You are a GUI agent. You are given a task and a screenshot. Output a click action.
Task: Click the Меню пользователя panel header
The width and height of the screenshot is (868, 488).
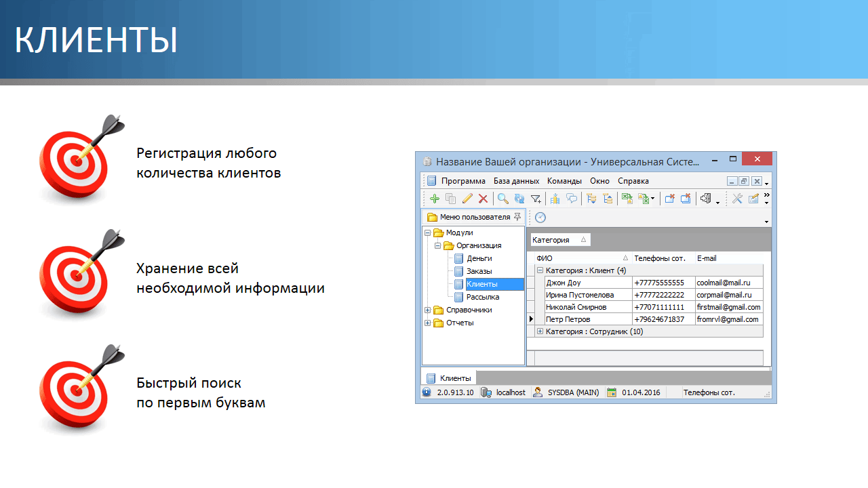(x=473, y=217)
